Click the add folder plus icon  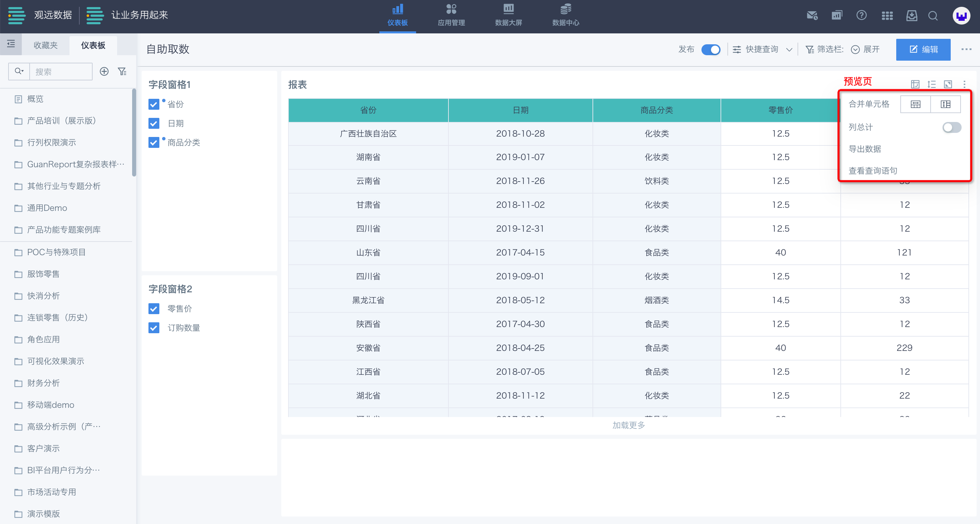(x=104, y=72)
